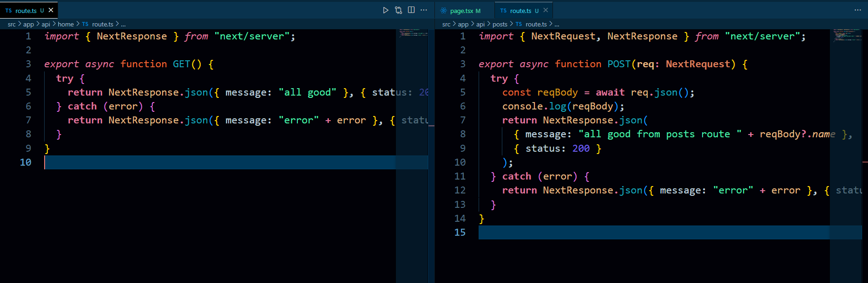
Task: Close the left route.ts tab
Action: (51, 10)
